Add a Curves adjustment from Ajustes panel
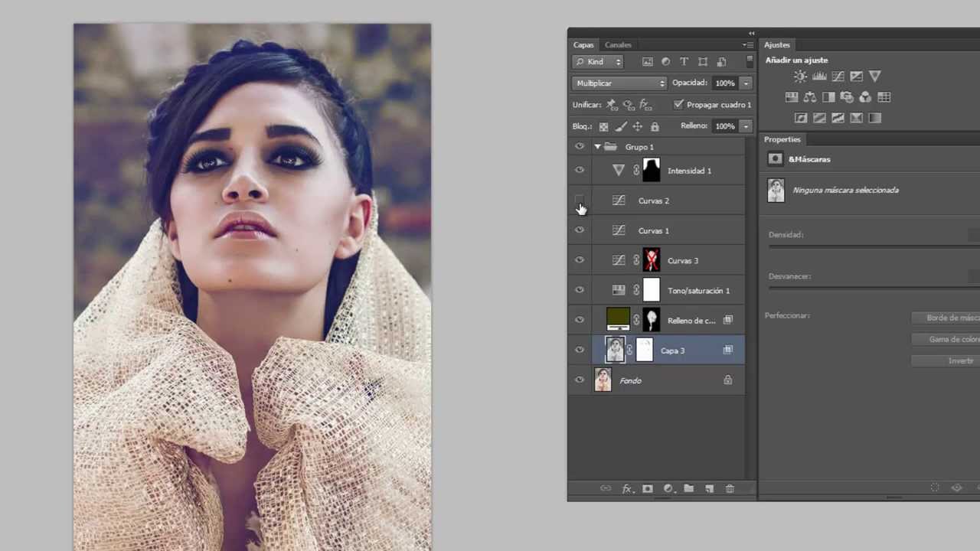 [838, 77]
